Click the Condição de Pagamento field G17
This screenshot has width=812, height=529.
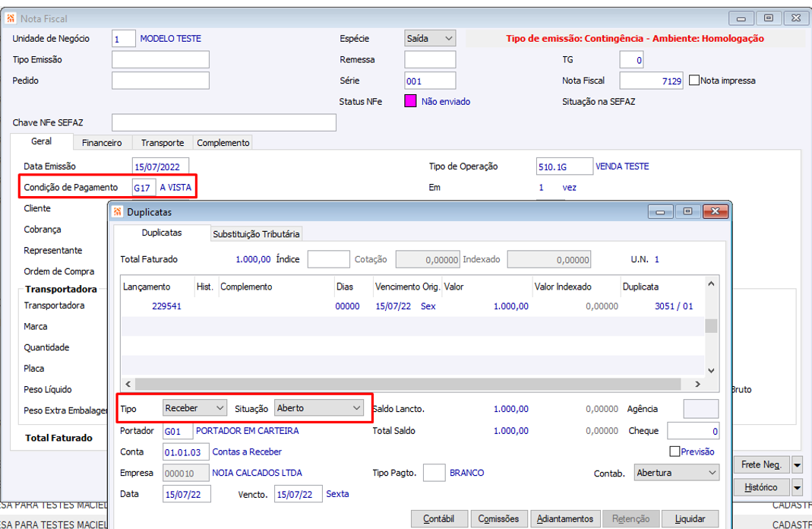click(144, 188)
